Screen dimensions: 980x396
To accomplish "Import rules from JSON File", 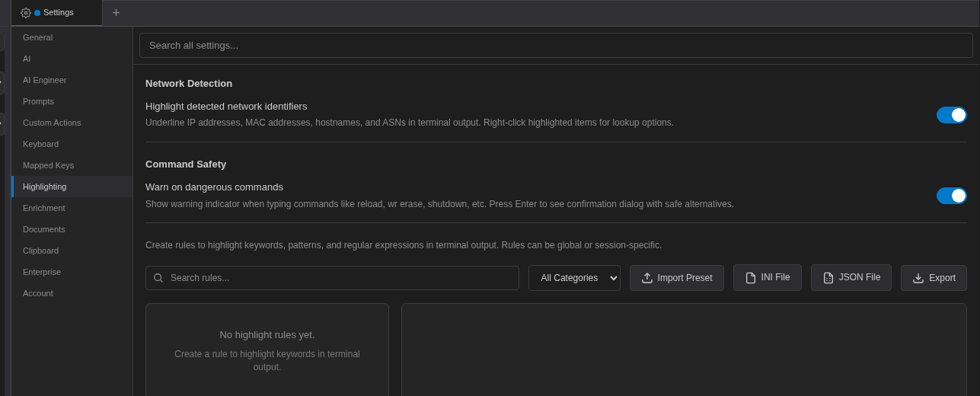I will pyautogui.click(x=851, y=277).
